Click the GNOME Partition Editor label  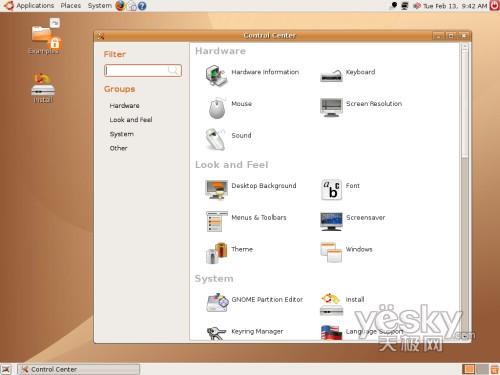267,300
